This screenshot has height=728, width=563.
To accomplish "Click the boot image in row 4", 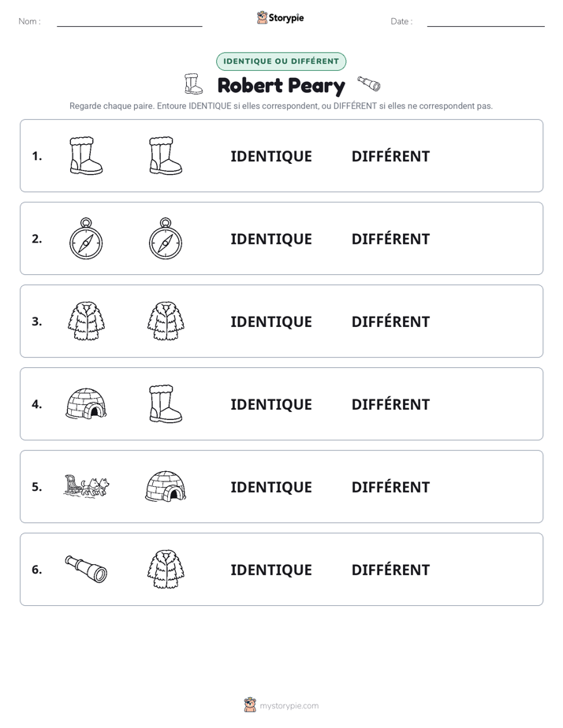I will [x=166, y=403].
